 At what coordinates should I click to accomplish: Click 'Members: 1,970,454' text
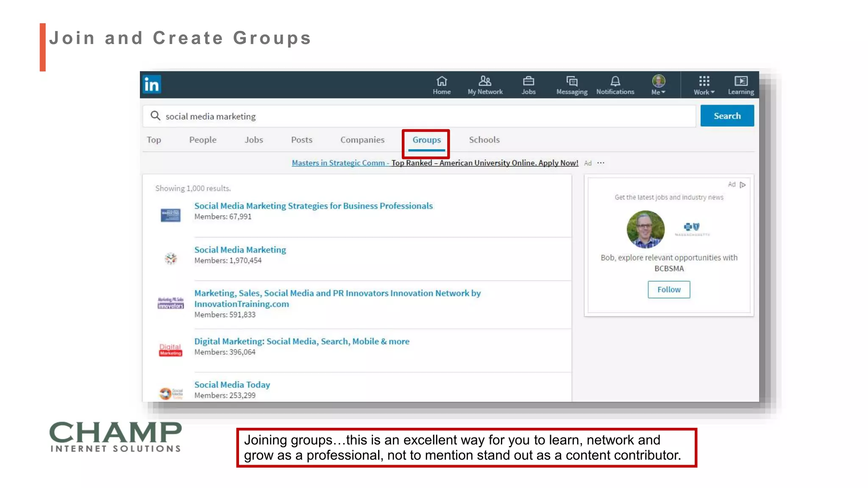pos(228,261)
